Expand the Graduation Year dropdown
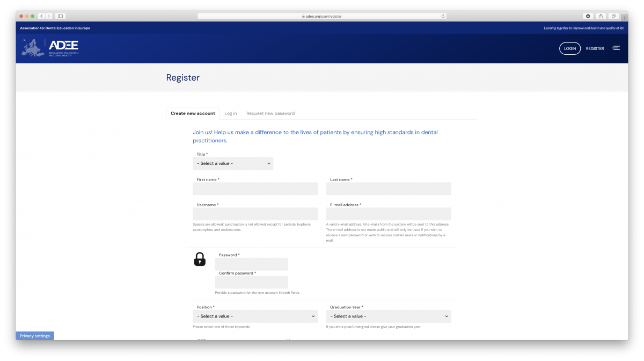 pyautogui.click(x=389, y=316)
